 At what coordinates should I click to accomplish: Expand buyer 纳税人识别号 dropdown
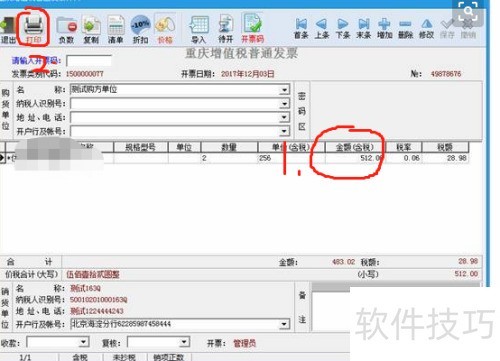(x=284, y=104)
